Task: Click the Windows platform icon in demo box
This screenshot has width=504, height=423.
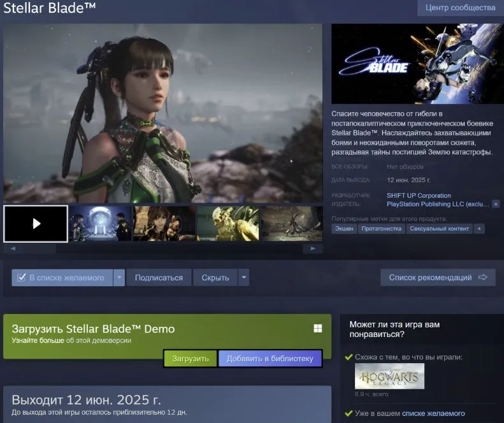Action: pyautogui.click(x=317, y=328)
